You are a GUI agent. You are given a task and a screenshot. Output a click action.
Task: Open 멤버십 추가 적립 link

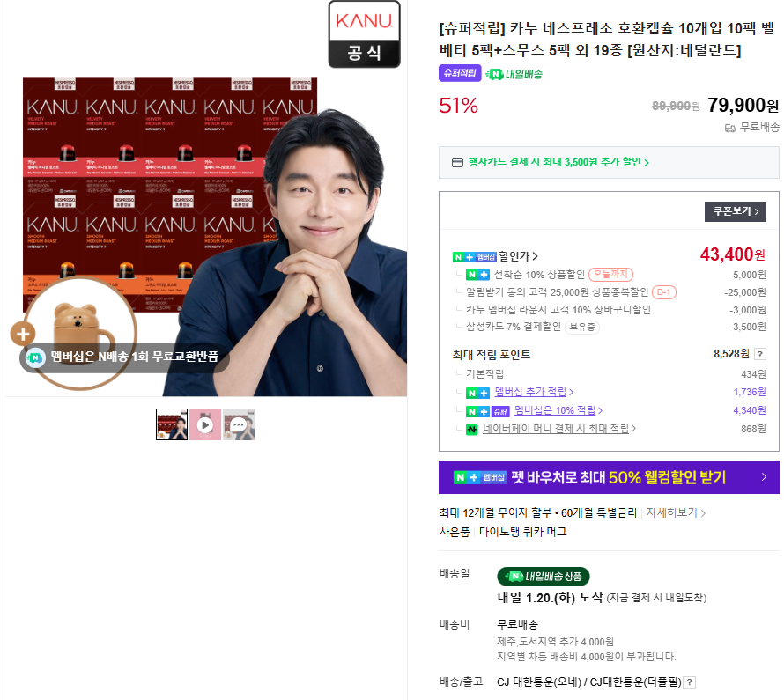point(534,392)
